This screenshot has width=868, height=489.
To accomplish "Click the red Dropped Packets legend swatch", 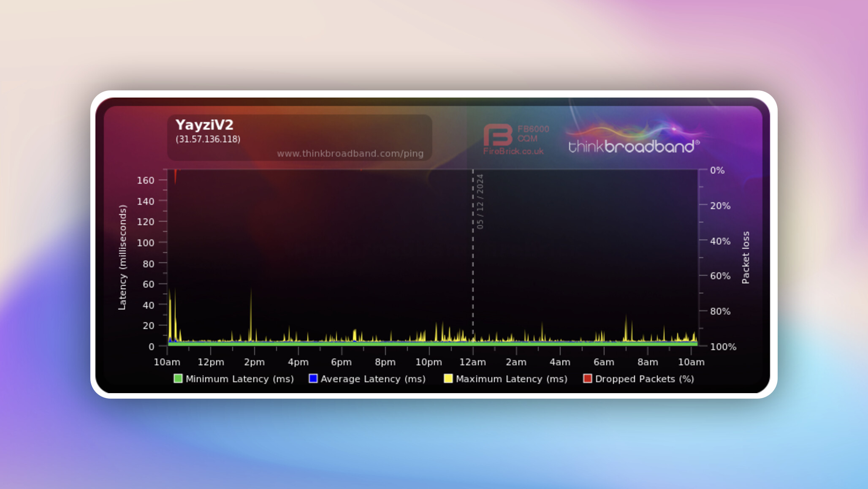I will click(x=587, y=378).
